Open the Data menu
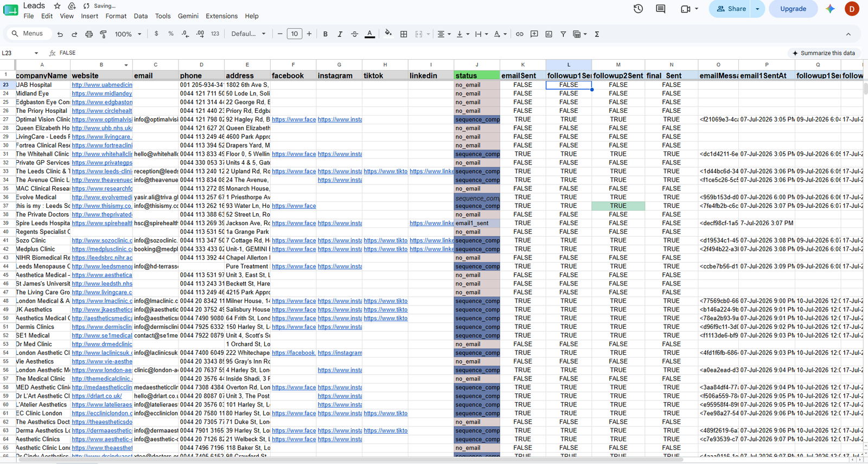 coord(141,16)
